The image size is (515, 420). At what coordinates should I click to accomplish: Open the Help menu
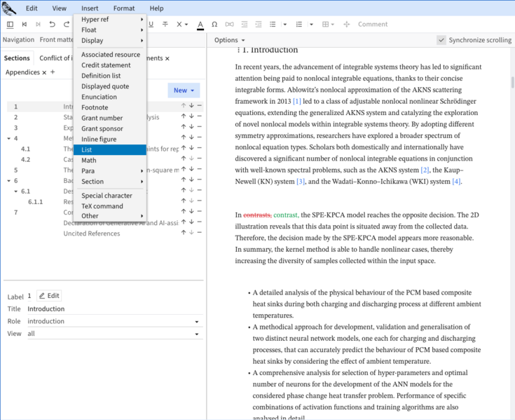(156, 8)
